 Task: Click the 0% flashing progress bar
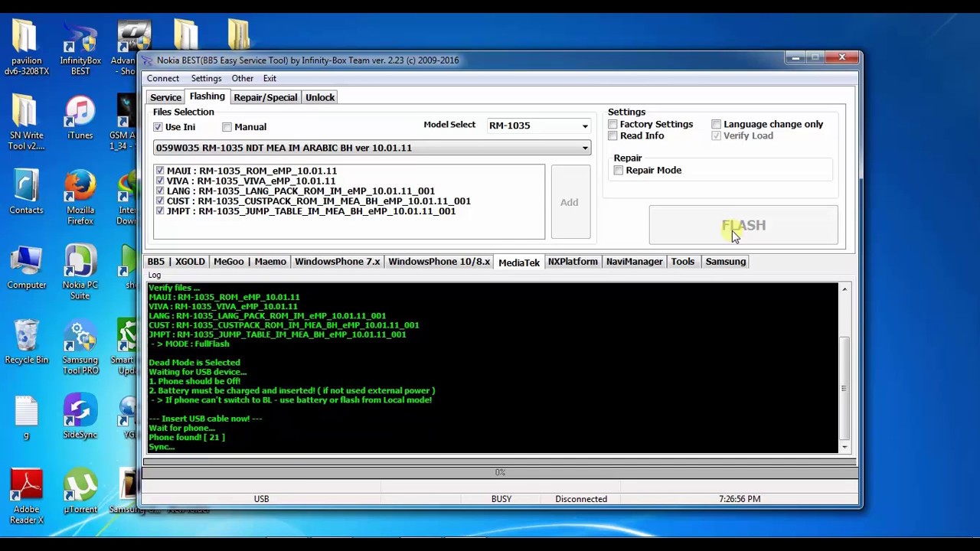click(x=500, y=472)
